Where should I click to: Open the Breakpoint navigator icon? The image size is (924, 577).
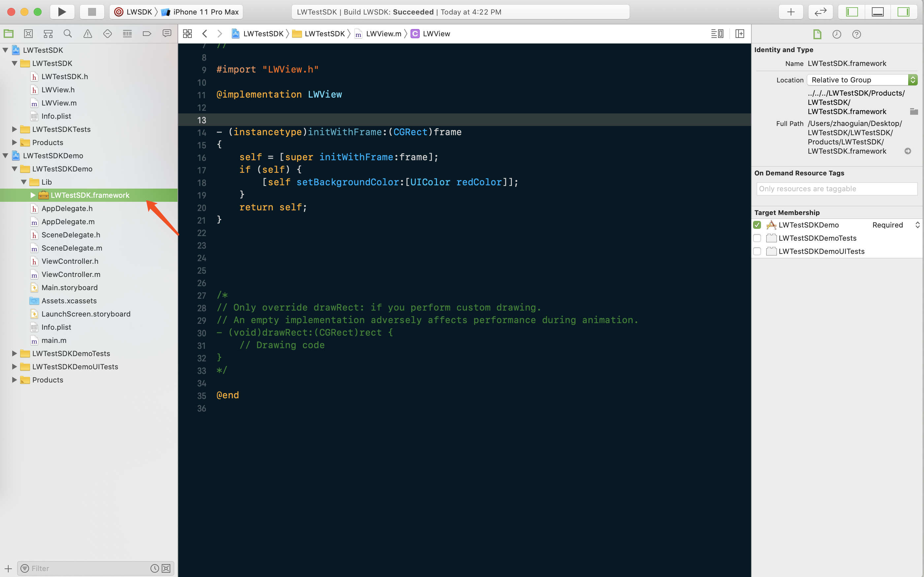click(x=147, y=34)
